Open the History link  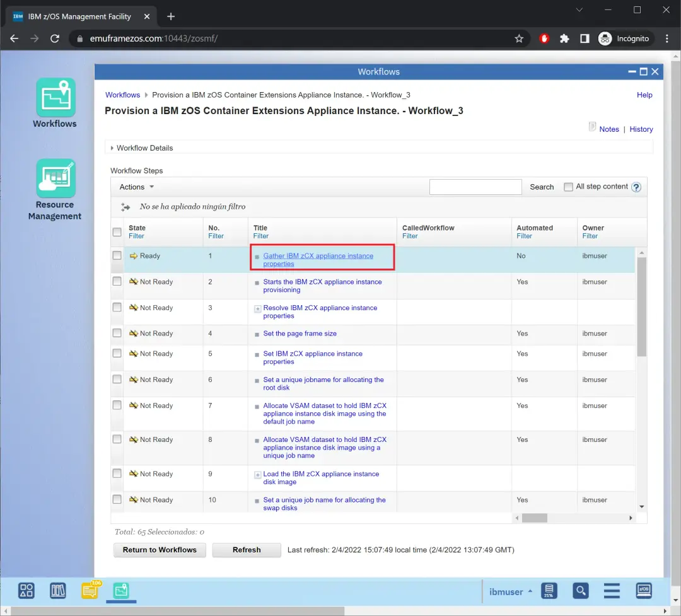pyautogui.click(x=641, y=129)
